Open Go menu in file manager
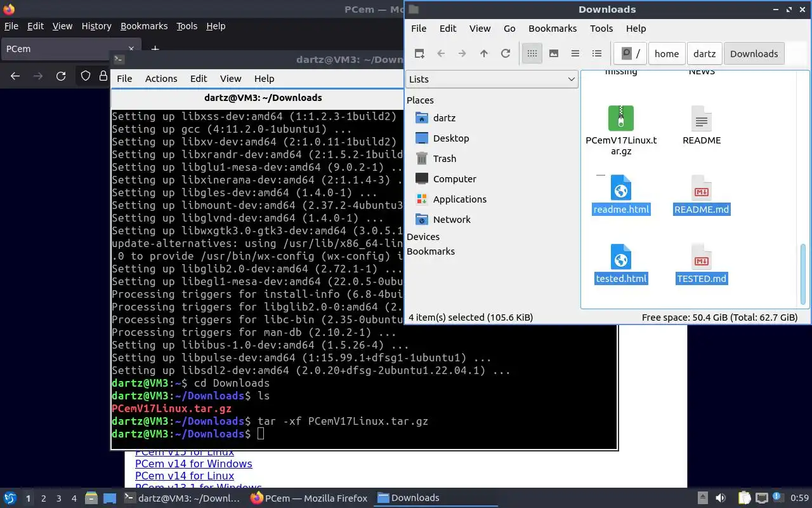 click(x=509, y=29)
